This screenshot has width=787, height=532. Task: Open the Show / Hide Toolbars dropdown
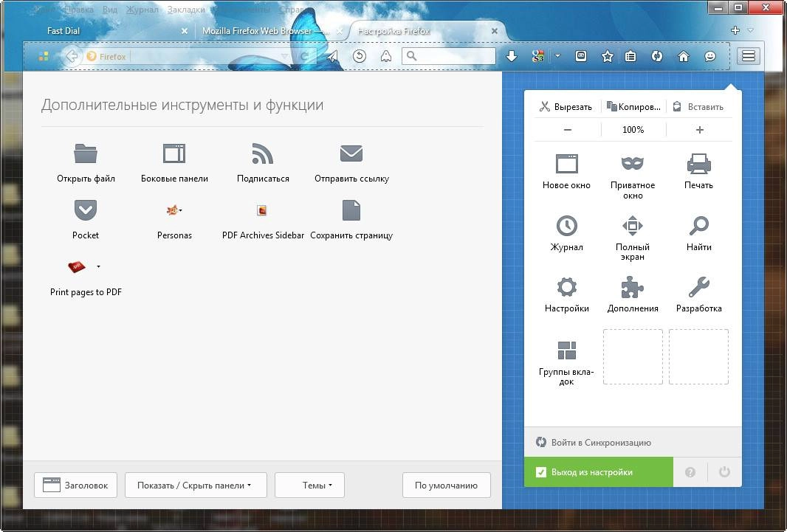(x=196, y=485)
